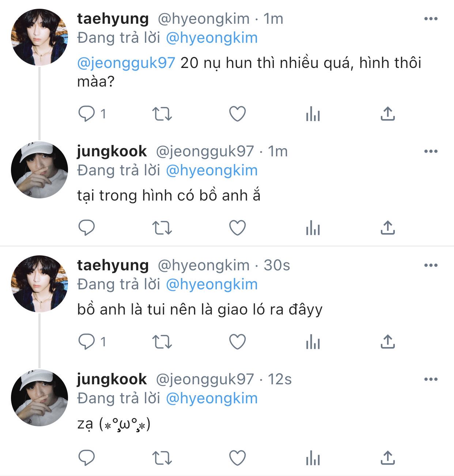This screenshot has width=454, height=476.
Task: Retweet taehyung's "20 nụ hun" tweet
Action: click(162, 114)
